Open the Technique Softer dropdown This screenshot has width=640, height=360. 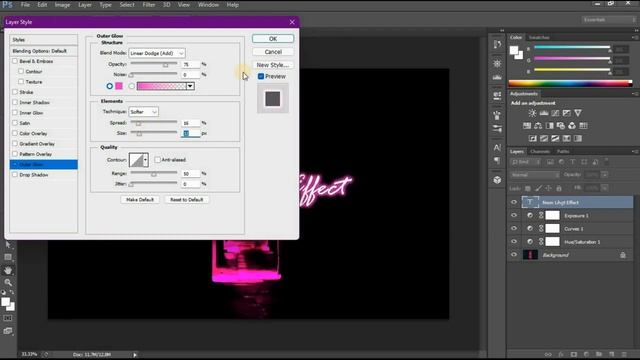coord(144,112)
